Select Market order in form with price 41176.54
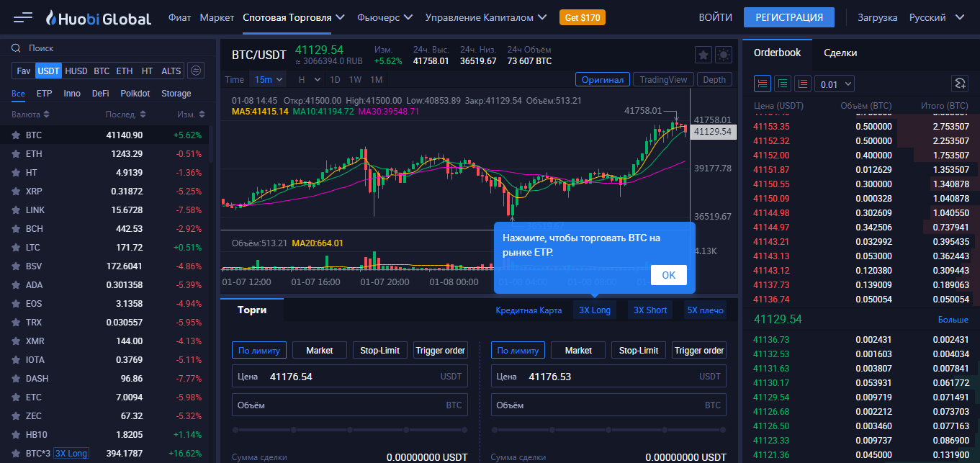Viewport: 980px width, 463px height. (320, 350)
